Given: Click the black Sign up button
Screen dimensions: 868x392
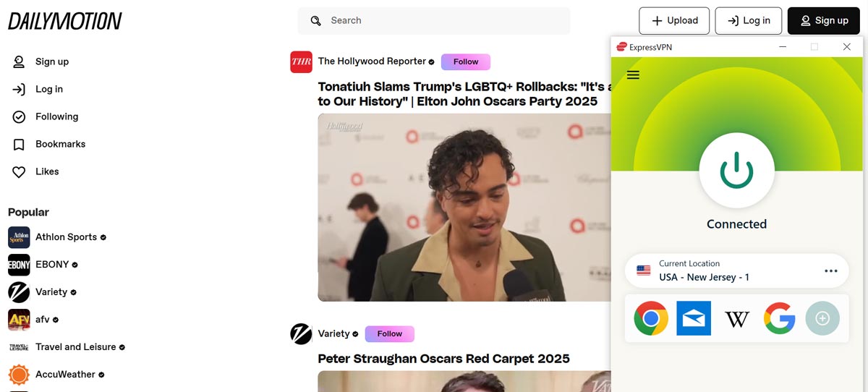Looking at the screenshot, I should click(823, 21).
